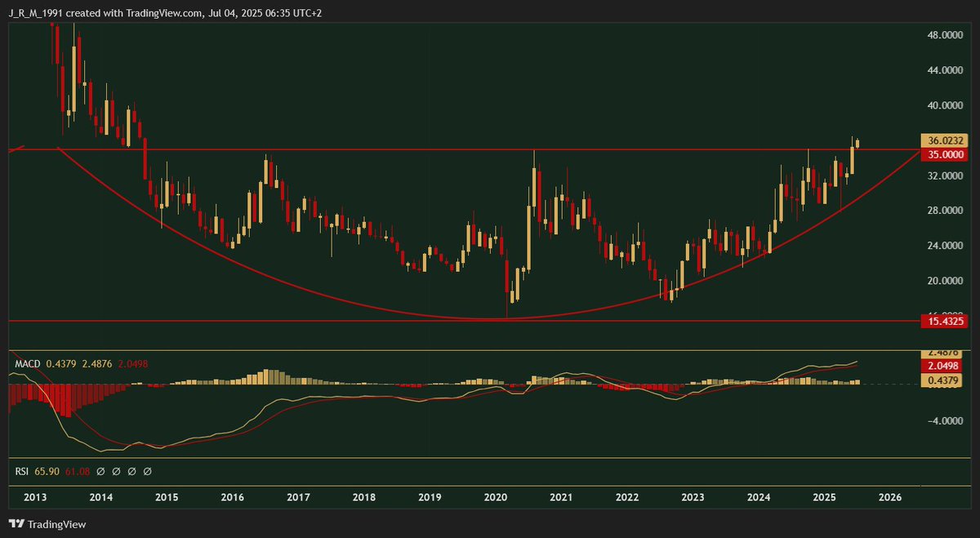Click the 0.4379 value in MACD legend
The width and height of the screenshot is (980, 538).
coord(61,363)
